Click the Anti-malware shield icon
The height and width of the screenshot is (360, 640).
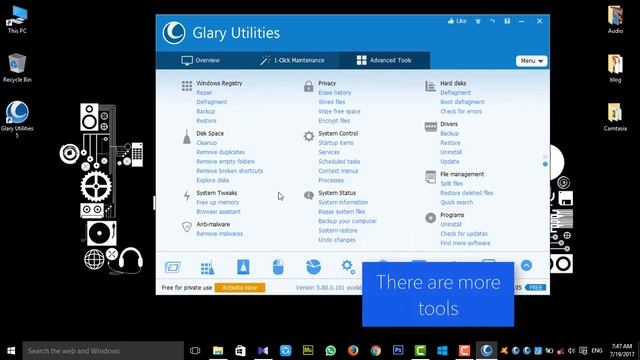[187, 227]
